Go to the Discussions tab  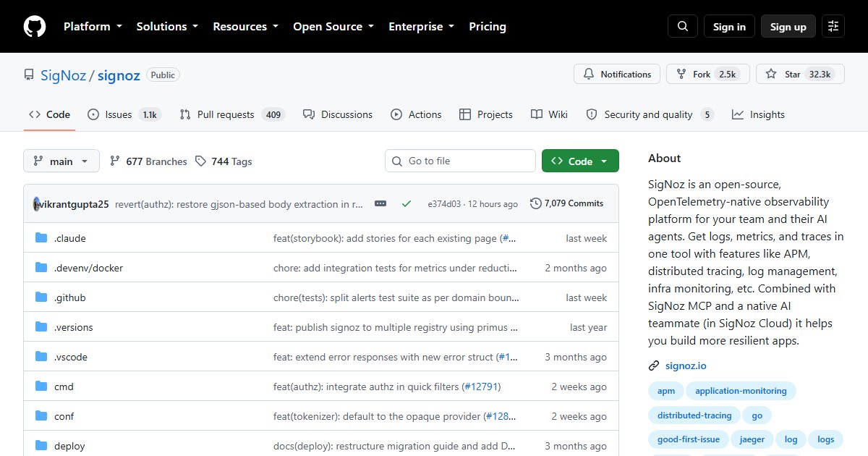click(338, 114)
